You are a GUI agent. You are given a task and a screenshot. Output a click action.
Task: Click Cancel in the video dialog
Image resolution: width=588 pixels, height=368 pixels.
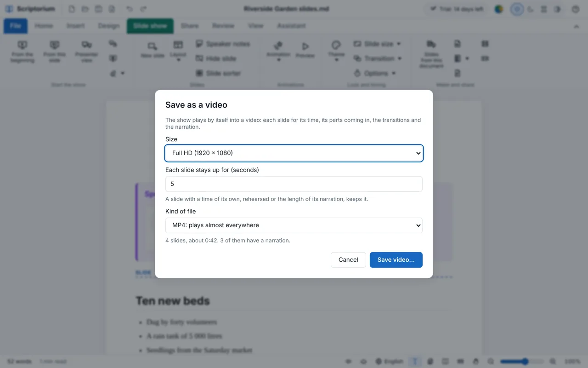pyautogui.click(x=348, y=260)
